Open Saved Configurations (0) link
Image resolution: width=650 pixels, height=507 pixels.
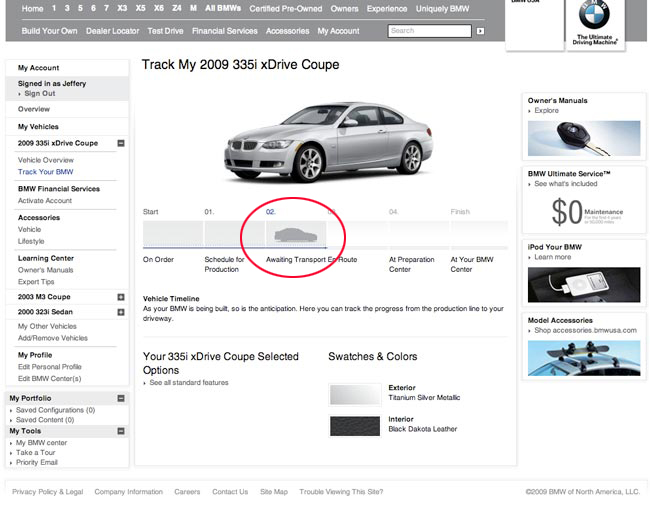[x=56, y=410]
